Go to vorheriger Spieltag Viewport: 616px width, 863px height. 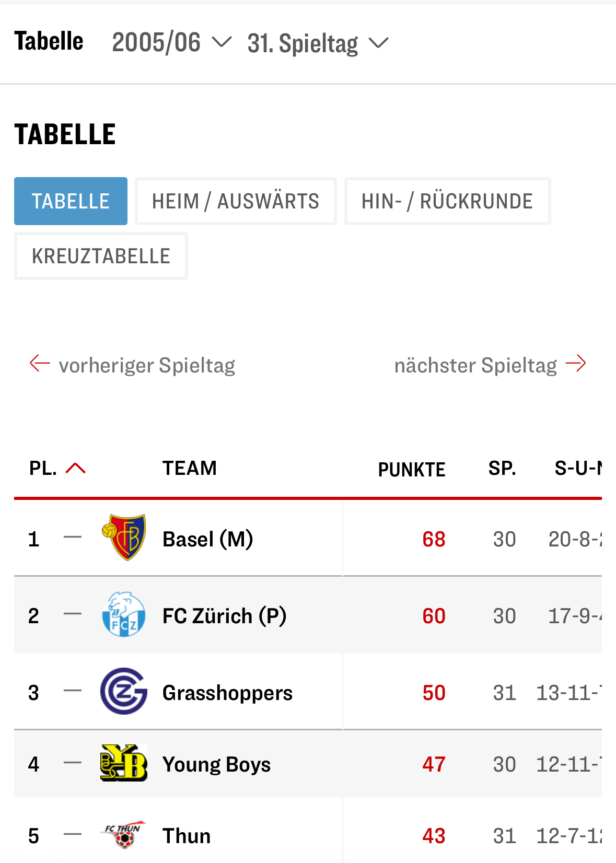147,365
